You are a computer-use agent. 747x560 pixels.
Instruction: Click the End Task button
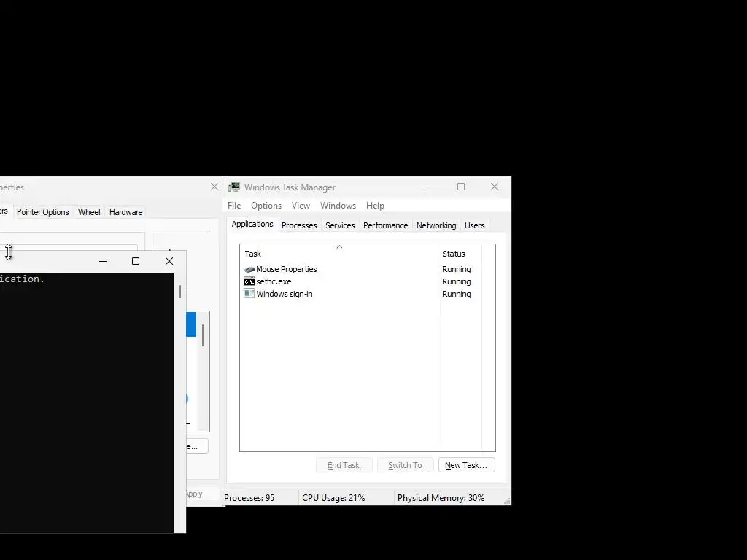tap(344, 465)
